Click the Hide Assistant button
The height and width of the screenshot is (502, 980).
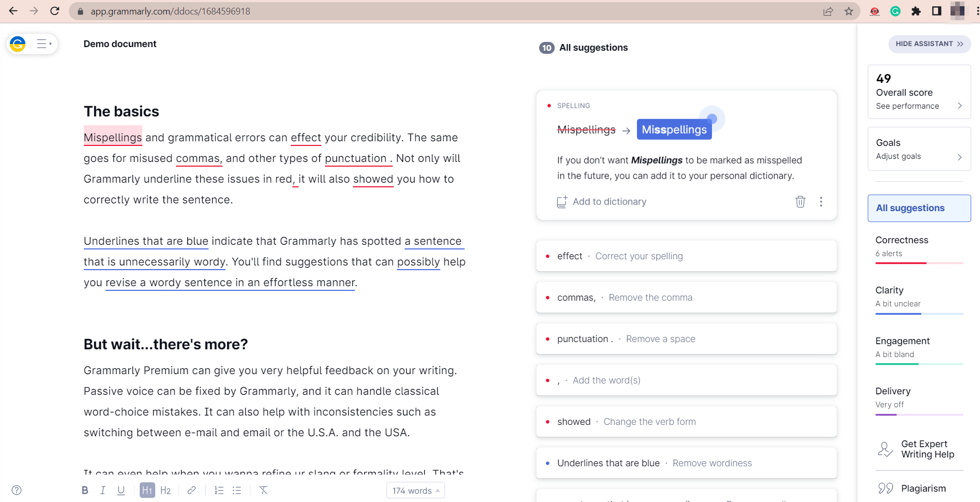[x=929, y=44]
